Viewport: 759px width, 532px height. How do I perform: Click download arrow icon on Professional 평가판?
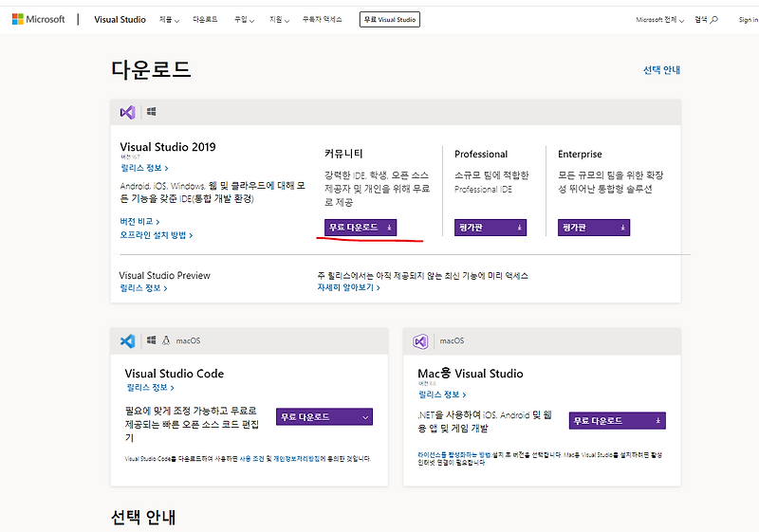click(519, 228)
